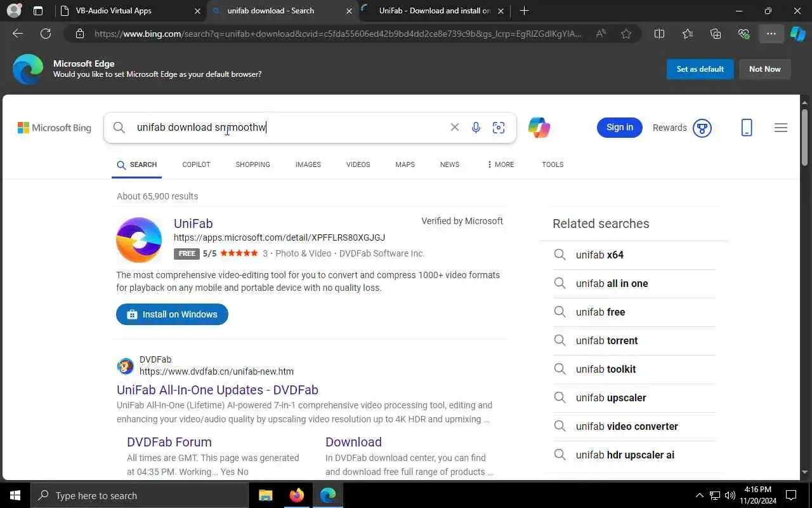Open the Copilot sidebar icon
812x508 pixels.
click(798, 34)
